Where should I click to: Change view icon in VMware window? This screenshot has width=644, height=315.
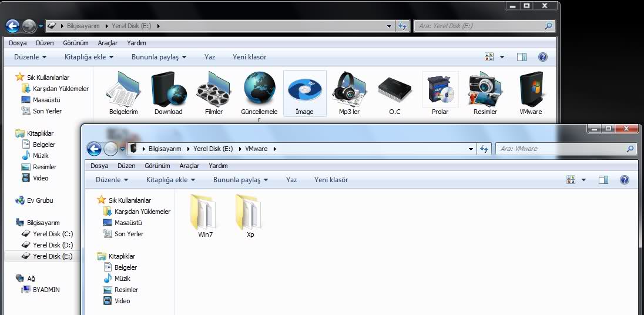[571, 179]
